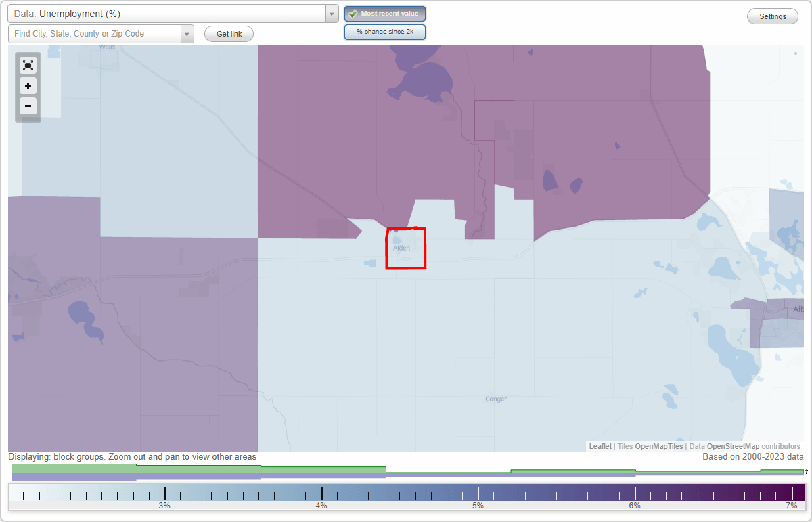Zoom in using the plus icon

point(28,86)
